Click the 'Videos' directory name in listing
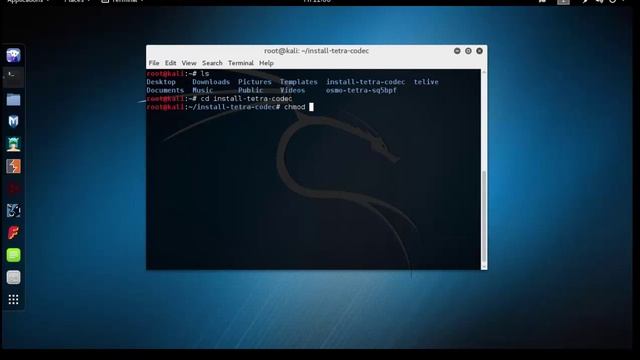The width and height of the screenshot is (640, 360). (x=292, y=90)
